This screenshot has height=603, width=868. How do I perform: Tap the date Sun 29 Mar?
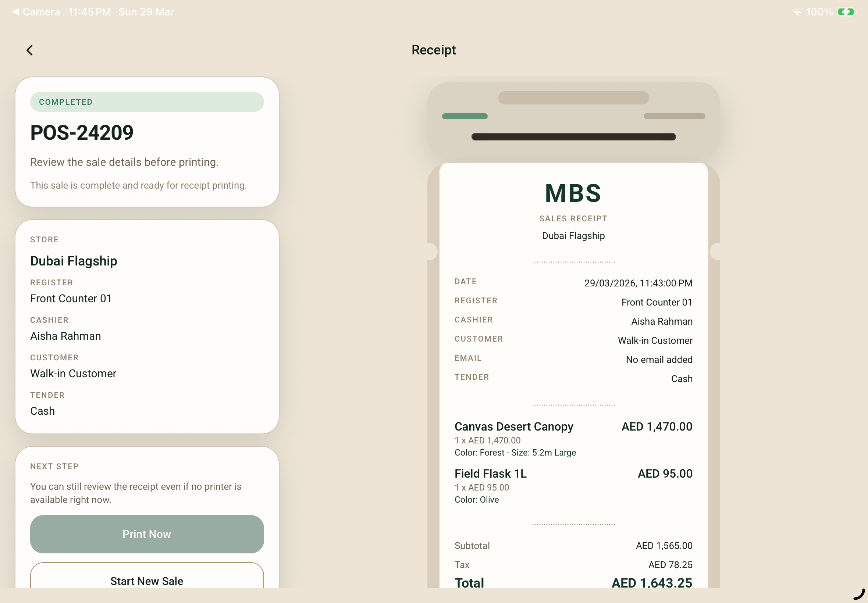click(146, 12)
